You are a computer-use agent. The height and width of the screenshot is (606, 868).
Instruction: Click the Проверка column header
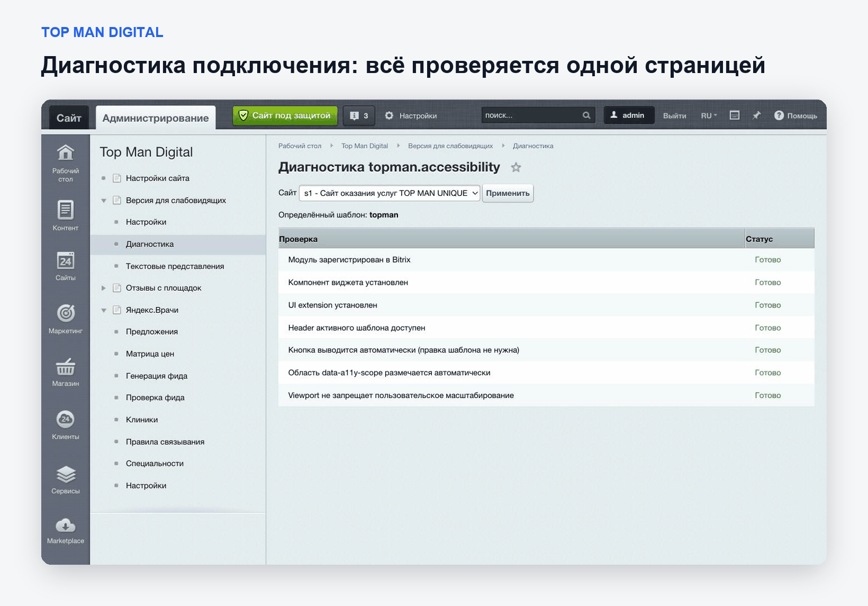point(511,239)
